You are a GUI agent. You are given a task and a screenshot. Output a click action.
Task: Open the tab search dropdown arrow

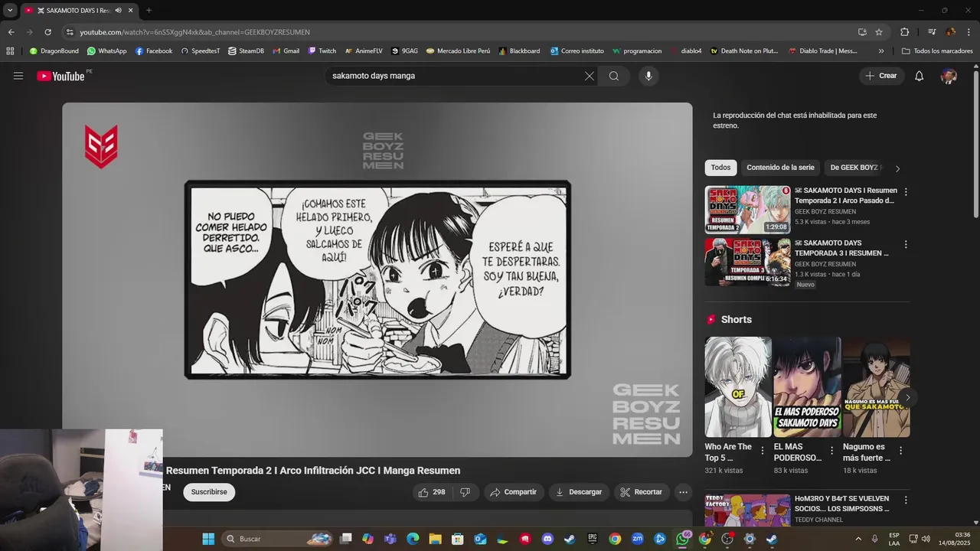click(10, 10)
